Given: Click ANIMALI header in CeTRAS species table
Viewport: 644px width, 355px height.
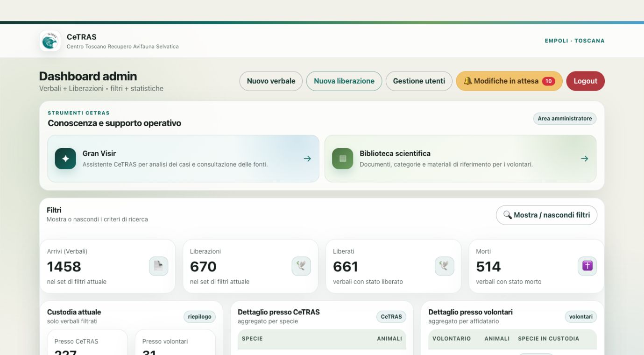Looking at the screenshot, I should coord(389,339).
